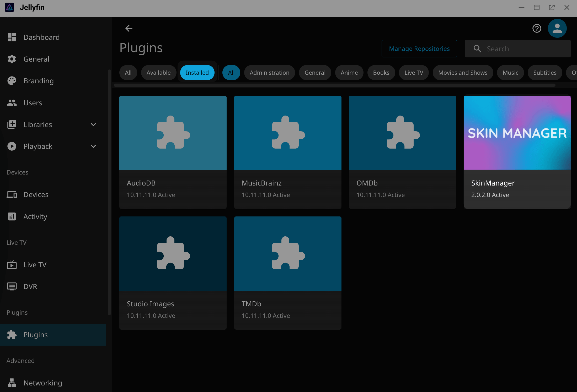Select the status filter All chip
577x392 pixels.
[128, 73]
